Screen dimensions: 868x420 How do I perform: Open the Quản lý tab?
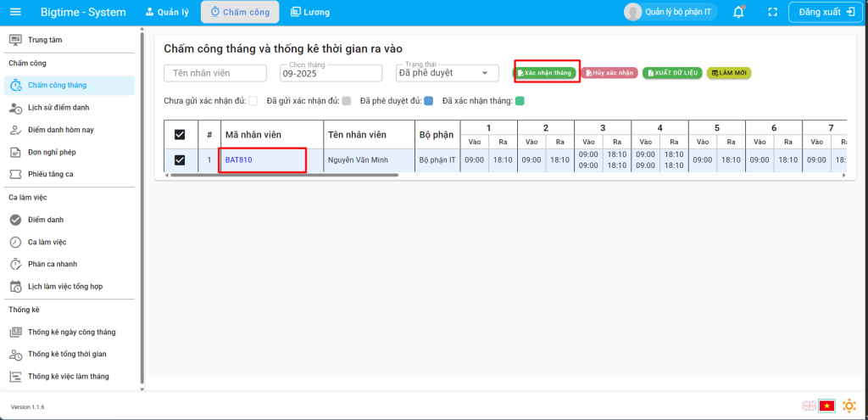pos(167,12)
